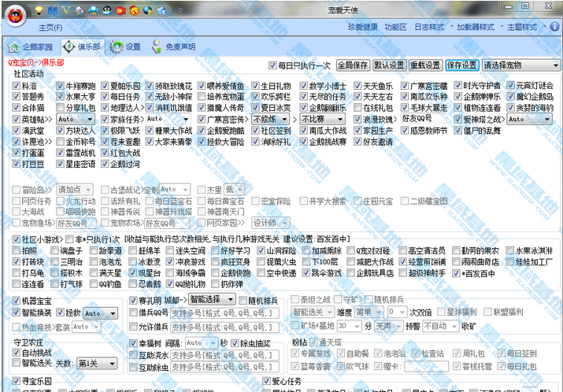
Task: Click the 保存设置 button
Action: tap(461, 65)
